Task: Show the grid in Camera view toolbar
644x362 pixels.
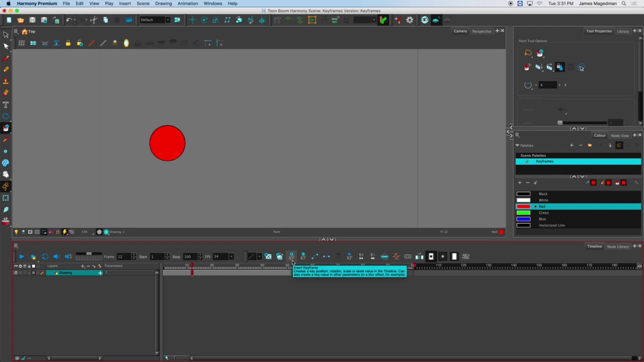Action: pyautogui.click(x=22, y=43)
